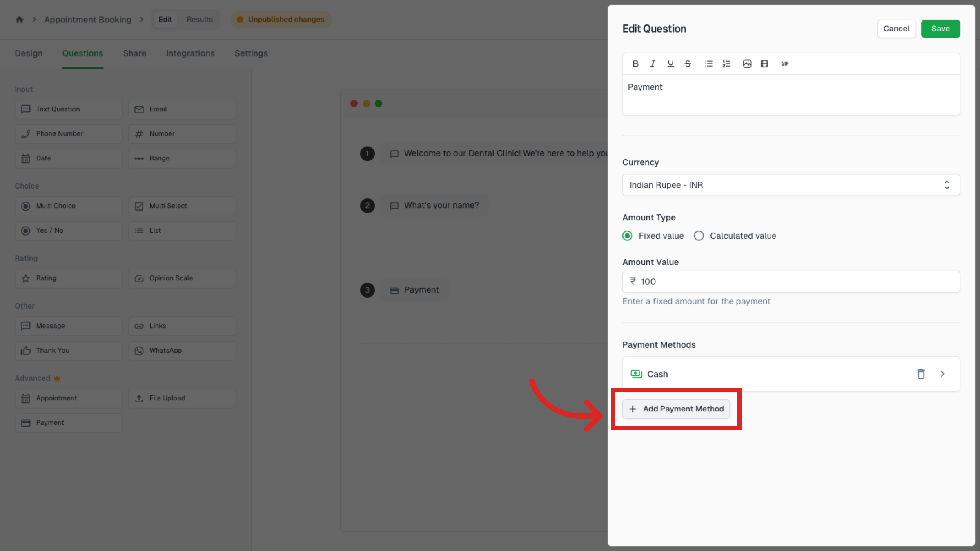Add WhatsApp question type
This screenshot has width=980, height=551.
click(182, 351)
